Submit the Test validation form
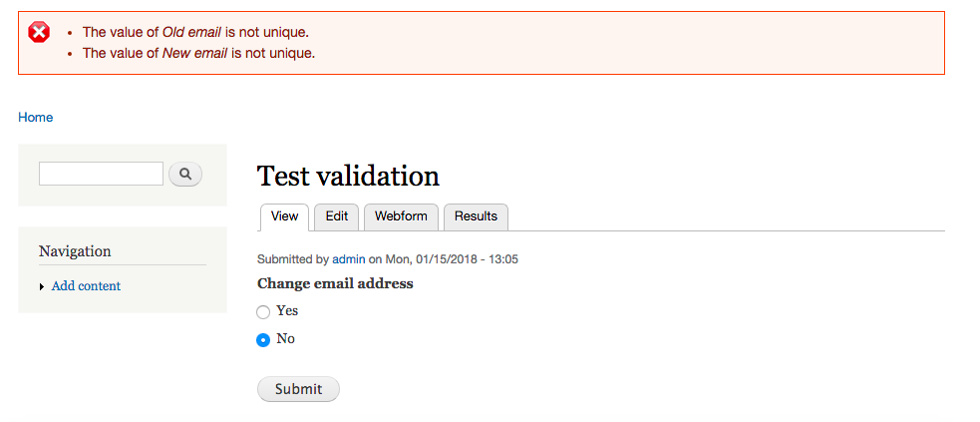This screenshot has height=422, width=980. pos(298,389)
